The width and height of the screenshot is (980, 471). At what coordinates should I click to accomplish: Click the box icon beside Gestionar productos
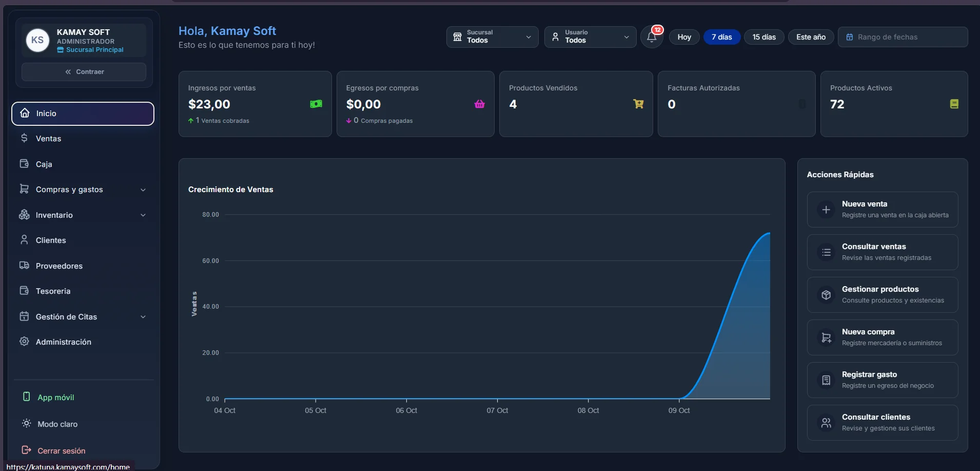(x=826, y=295)
